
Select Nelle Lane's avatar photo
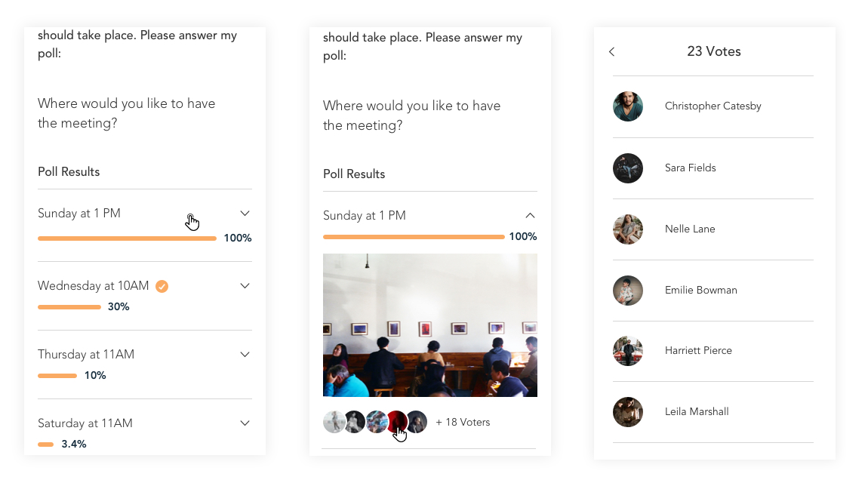[x=628, y=229]
